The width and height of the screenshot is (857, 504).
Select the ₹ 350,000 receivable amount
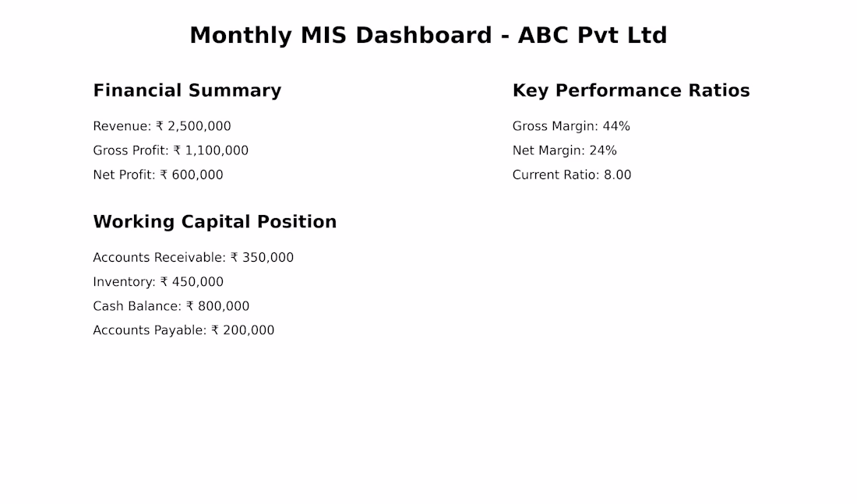[x=262, y=258]
